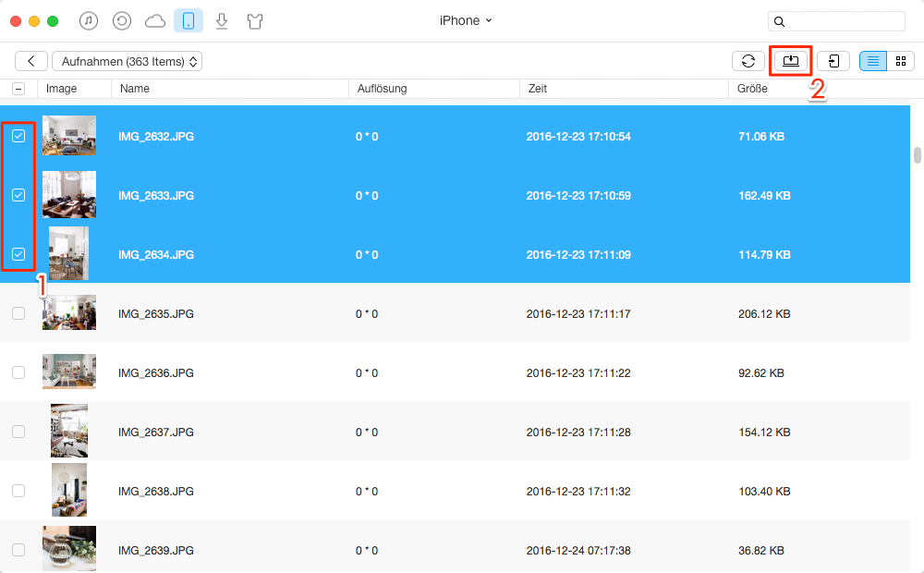Switch to grid thumbnail view

pyautogui.click(x=900, y=61)
